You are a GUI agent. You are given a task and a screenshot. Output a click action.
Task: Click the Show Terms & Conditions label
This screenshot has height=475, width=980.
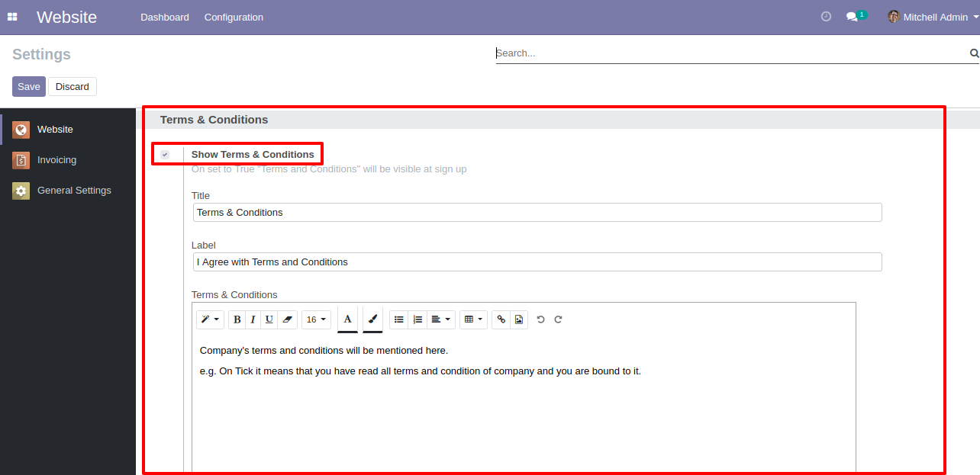tap(253, 155)
